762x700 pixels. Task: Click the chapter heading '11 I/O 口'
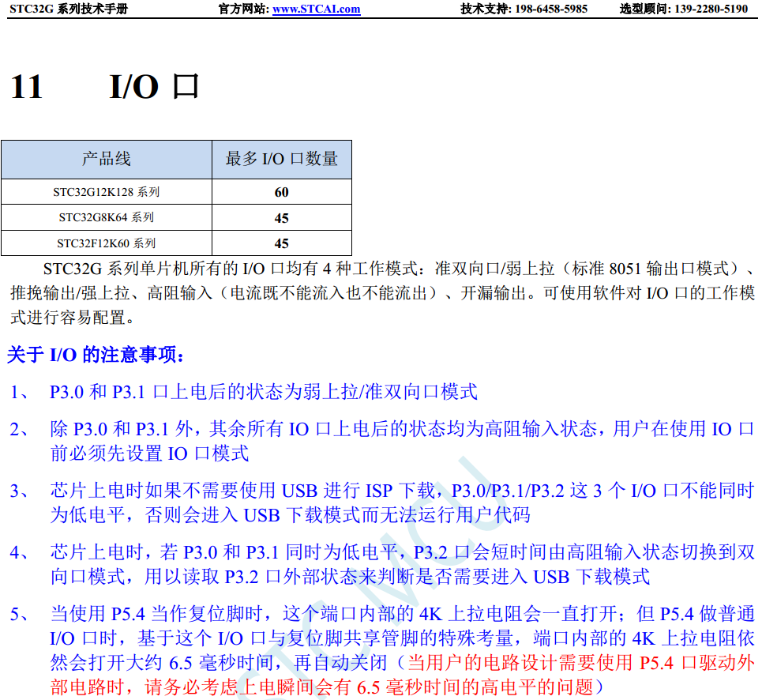tap(104, 87)
